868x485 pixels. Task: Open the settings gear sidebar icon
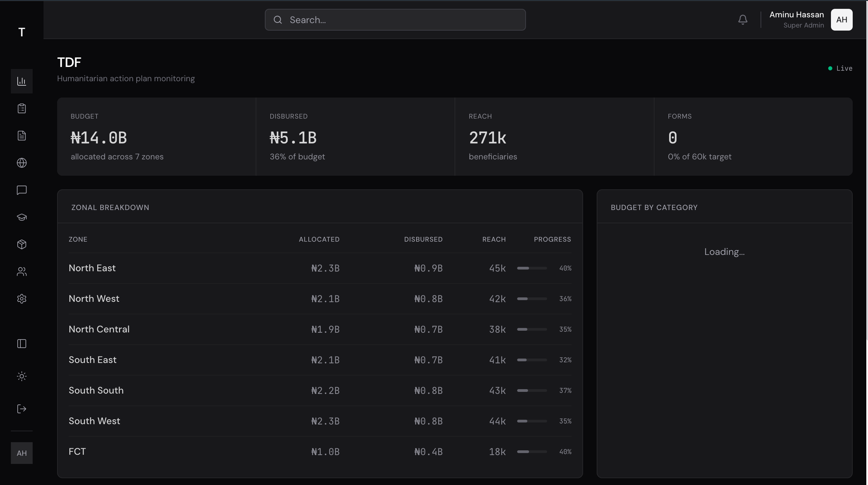pyautogui.click(x=22, y=299)
